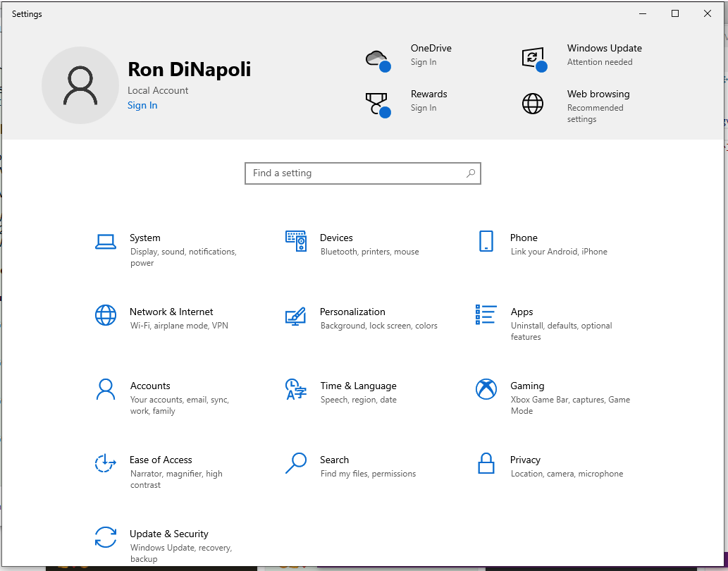Click the Personalization paintbrush icon
728x571 pixels.
pos(296,316)
